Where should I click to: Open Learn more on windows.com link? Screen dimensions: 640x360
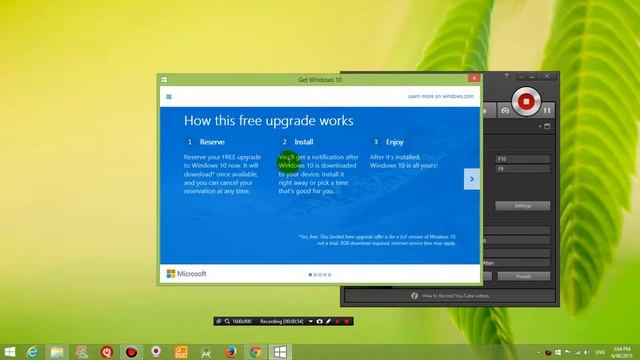click(x=440, y=96)
